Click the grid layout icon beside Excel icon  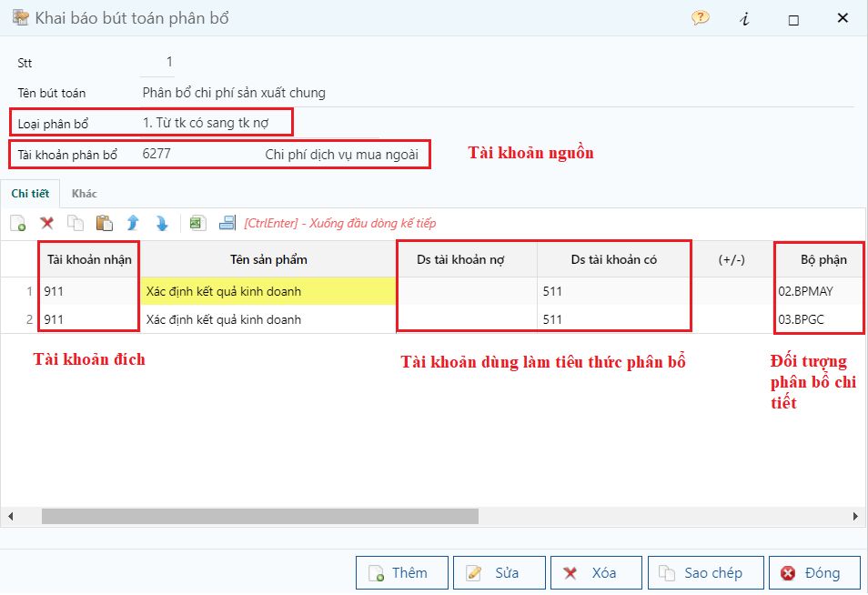[x=227, y=223]
